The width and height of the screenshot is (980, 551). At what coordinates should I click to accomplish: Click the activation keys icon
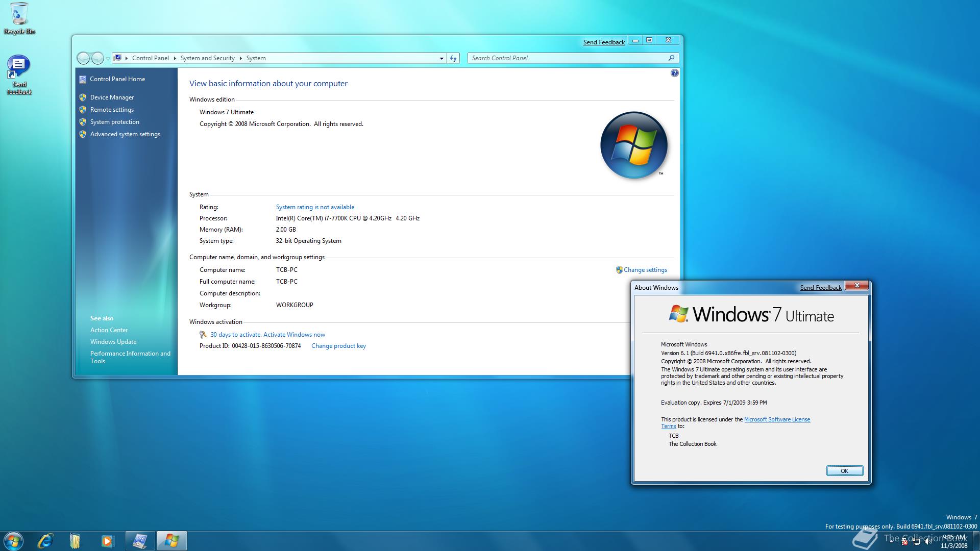[x=203, y=335]
